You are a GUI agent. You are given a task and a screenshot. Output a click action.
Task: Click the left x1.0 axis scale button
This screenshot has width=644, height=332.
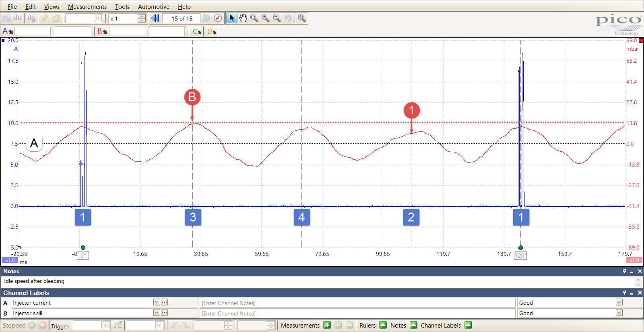tap(10, 260)
